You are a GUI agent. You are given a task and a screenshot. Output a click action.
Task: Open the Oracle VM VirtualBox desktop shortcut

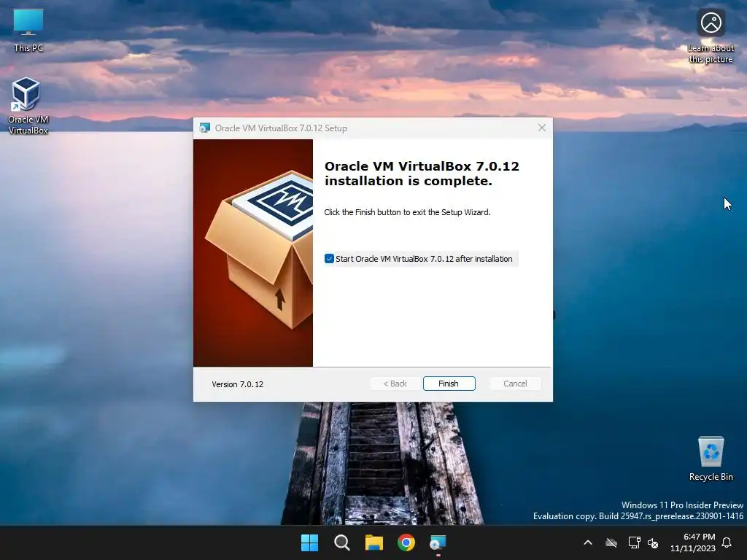point(28,105)
